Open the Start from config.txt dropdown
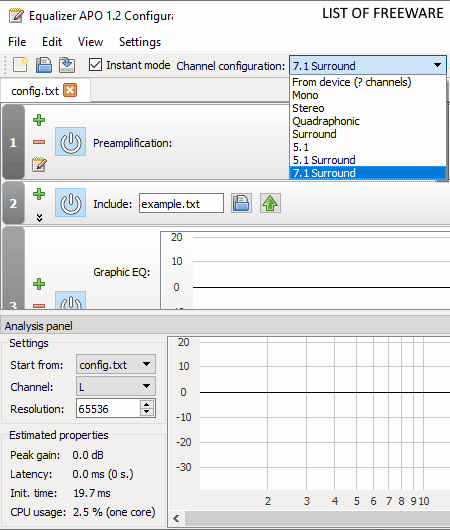This screenshot has height=530, width=450. pyautogui.click(x=116, y=364)
